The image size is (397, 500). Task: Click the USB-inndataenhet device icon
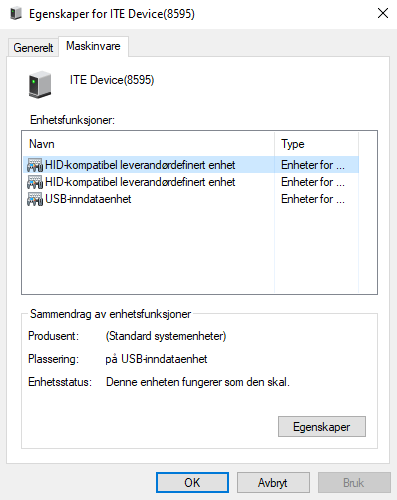35,199
